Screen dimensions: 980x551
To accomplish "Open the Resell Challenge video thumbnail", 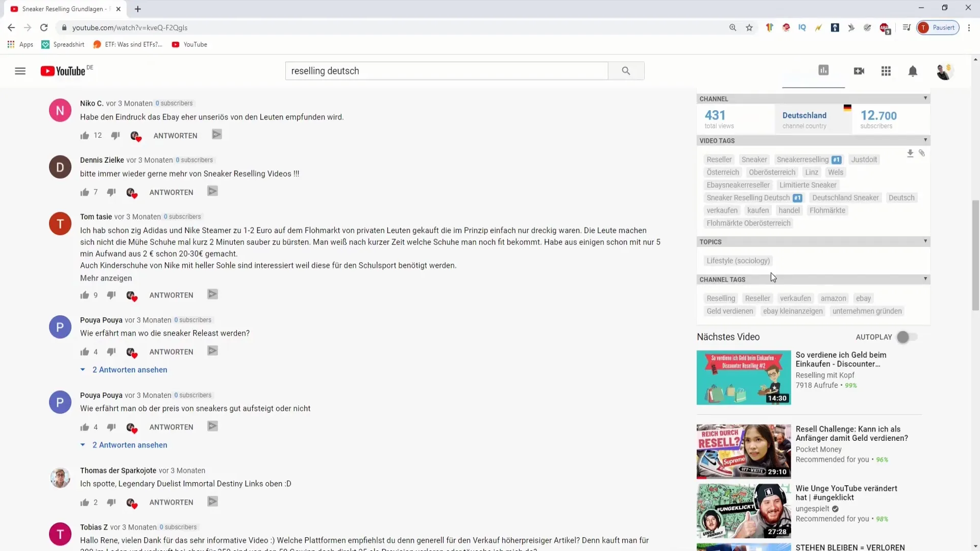I will (744, 452).
